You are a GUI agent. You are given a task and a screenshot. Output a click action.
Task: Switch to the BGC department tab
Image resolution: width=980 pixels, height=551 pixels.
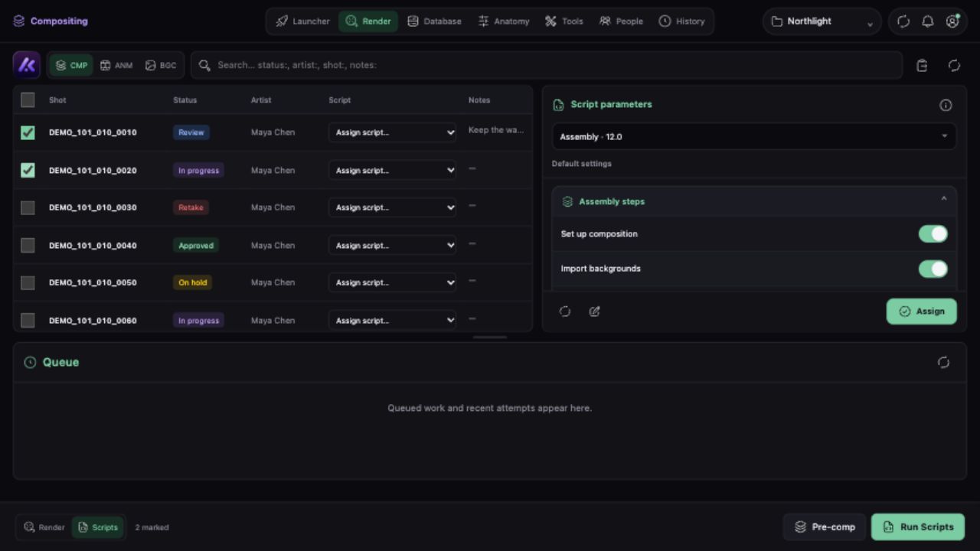click(161, 65)
